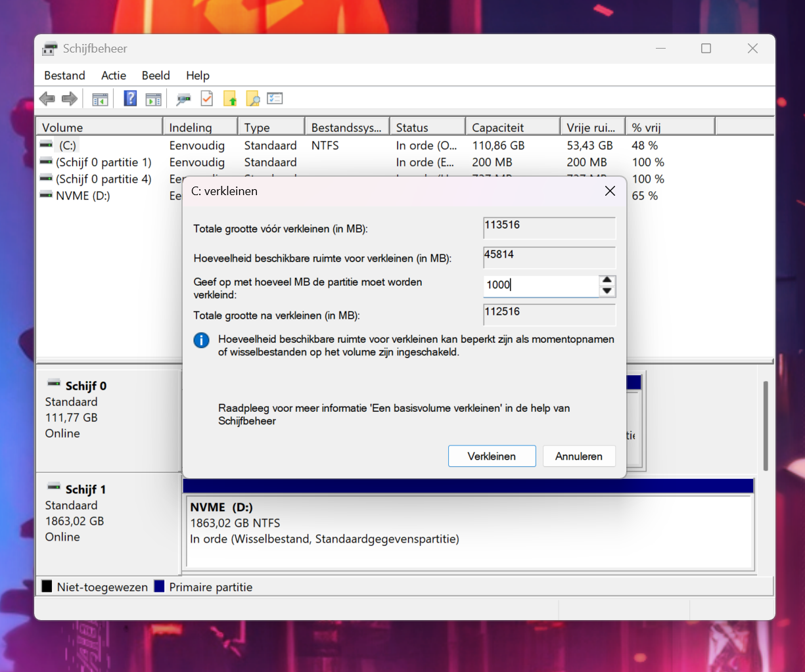The width and height of the screenshot is (805, 672).
Task: Open the Actie menu
Action: 114,76
